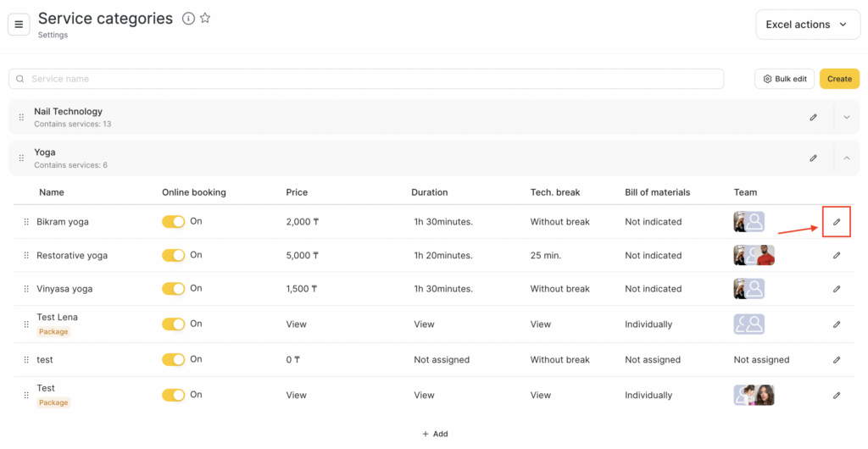Turn off online booking for Vinyasa yoga
Image resolution: width=868 pixels, height=449 pixels.
(173, 289)
